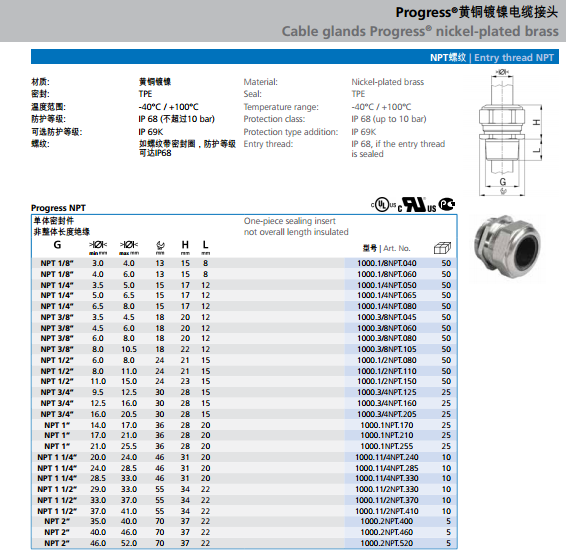Click the cable gland technical dimension drawing
Viewport: 566px width, 554px height.
pos(510,132)
